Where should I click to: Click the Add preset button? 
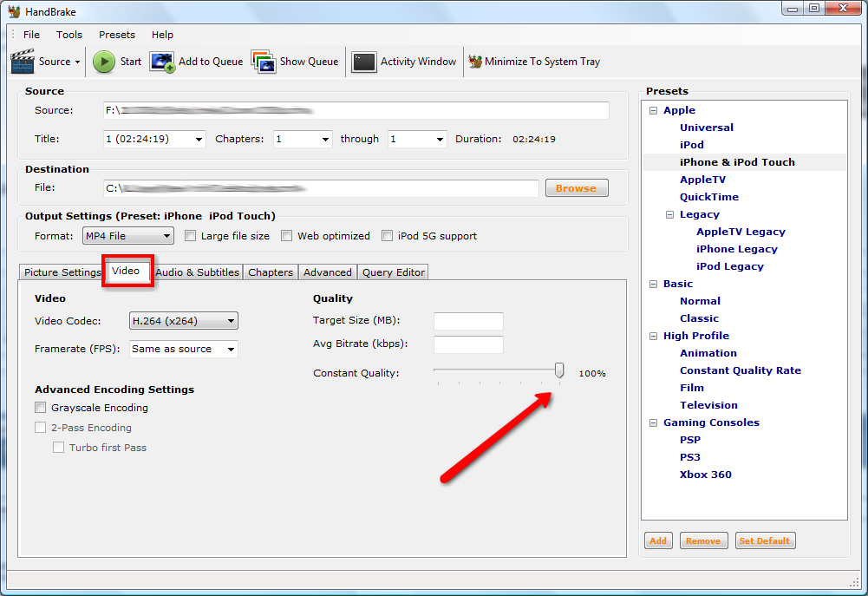pyautogui.click(x=658, y=540)
